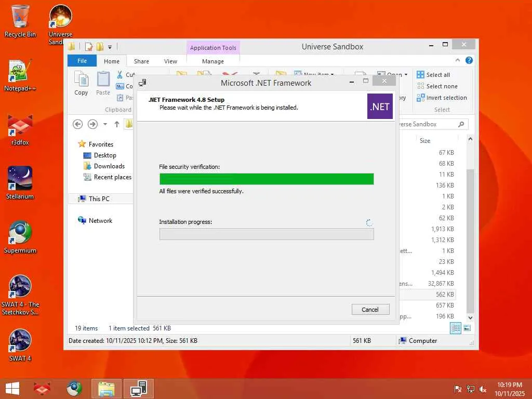Open the quick access toolbar customize dropdown
The image size is (532, 399).
tap(110, 47)
